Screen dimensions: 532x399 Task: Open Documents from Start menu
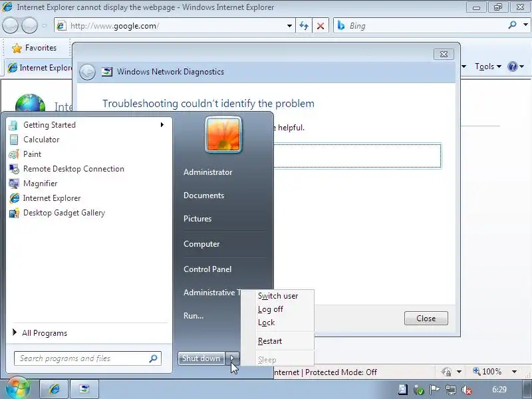204,196
